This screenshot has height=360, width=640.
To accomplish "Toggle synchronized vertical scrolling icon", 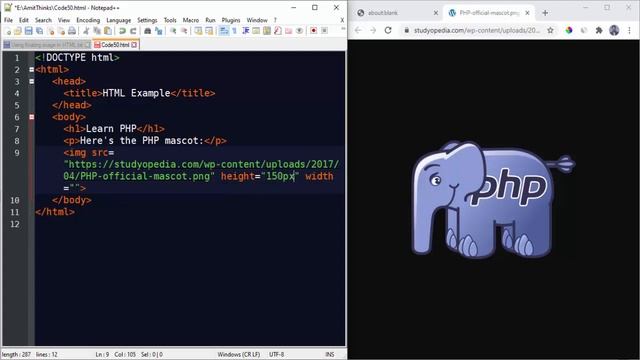I will [x=198, y=31].
